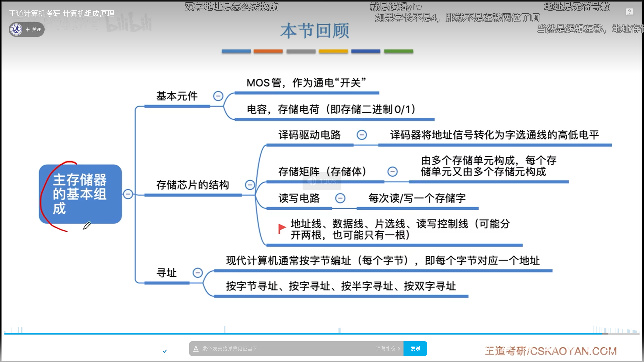The width and height of the screenshot is (644, 362).
Task: Collapse the 译码驱动电路 branch
Action: click(362, 135)
